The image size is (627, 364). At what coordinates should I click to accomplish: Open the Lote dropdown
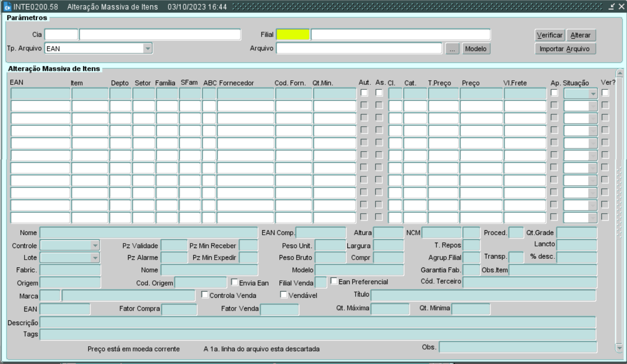click(x=95, y=258)
